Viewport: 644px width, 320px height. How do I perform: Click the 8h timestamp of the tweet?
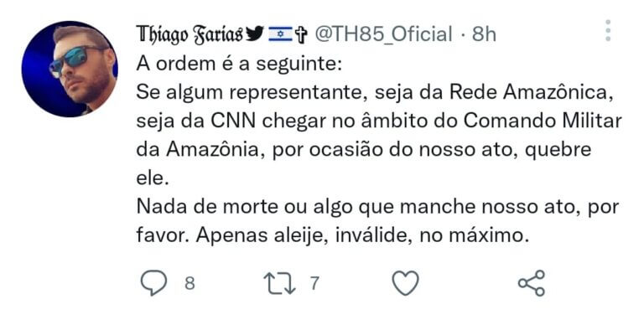[484, 34]
